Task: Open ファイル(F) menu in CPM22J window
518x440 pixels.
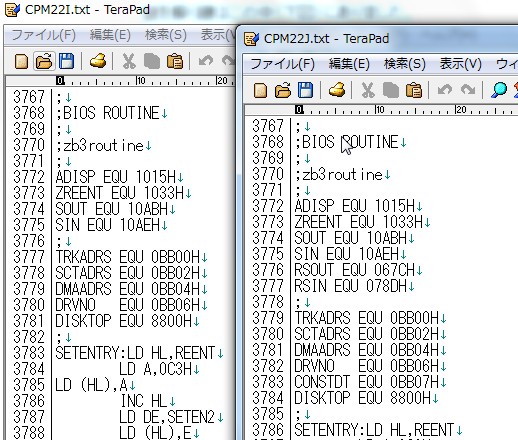Action: pos(283,64)
